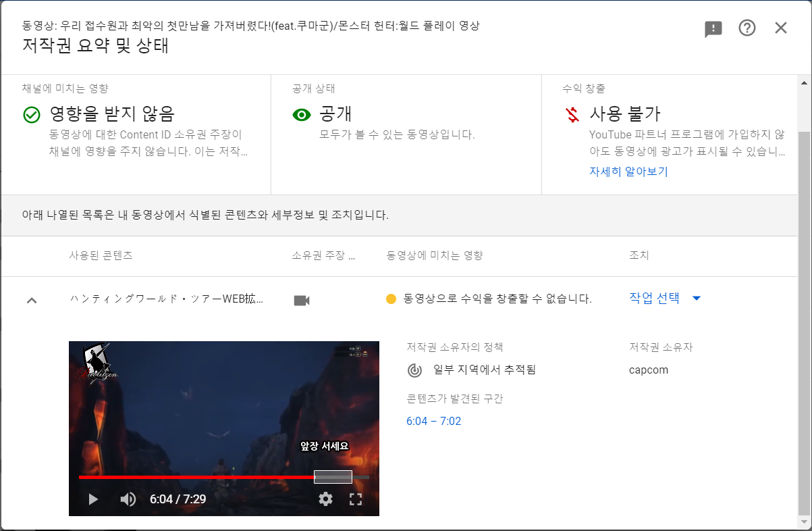Click the dropdown arrow beside 작업 선택
Image resolution: width=812 pixels, height=531 pixels.
(697, 299)
